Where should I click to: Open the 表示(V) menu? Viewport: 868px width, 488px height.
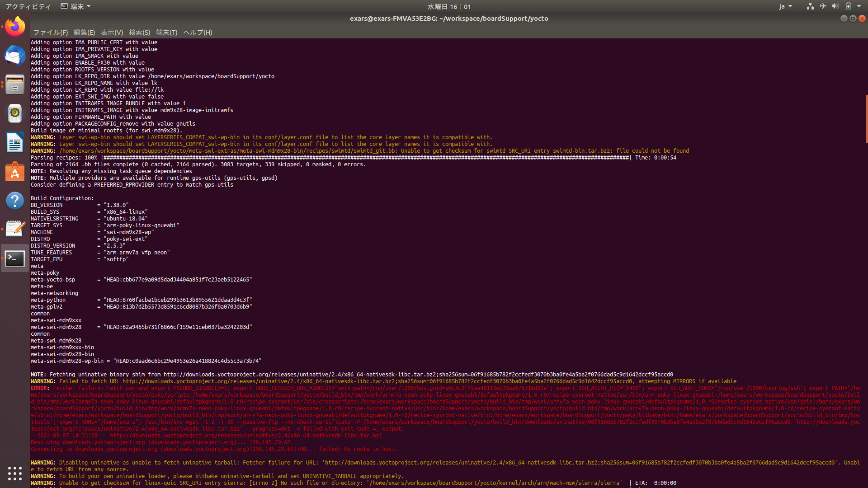112,33
